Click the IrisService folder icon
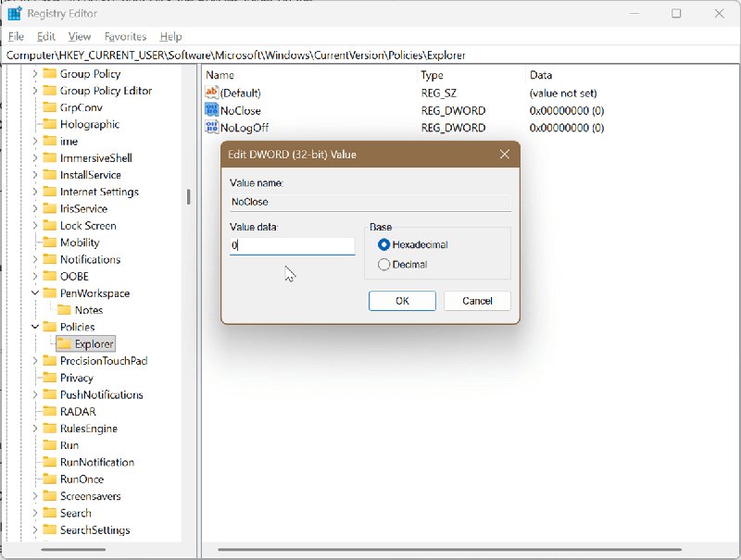The width and height of the screenshot is (741, 560). coord(50,208)
